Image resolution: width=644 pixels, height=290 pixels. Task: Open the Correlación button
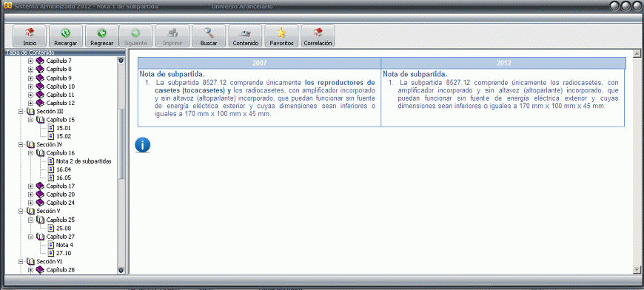(x=318, y=36)
